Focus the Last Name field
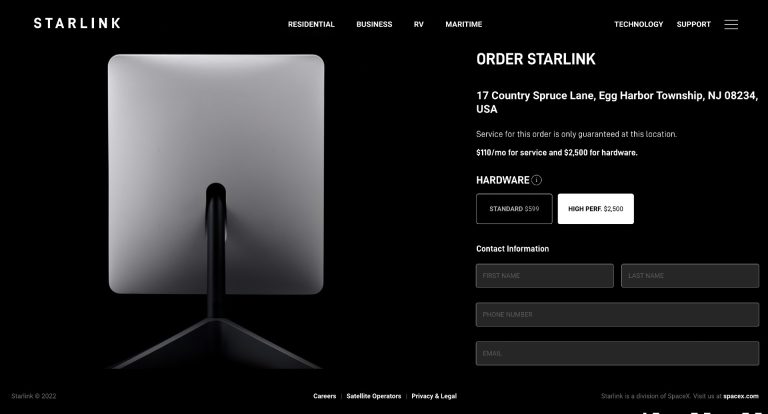The image size is (768, 414). tap(690, 276)
